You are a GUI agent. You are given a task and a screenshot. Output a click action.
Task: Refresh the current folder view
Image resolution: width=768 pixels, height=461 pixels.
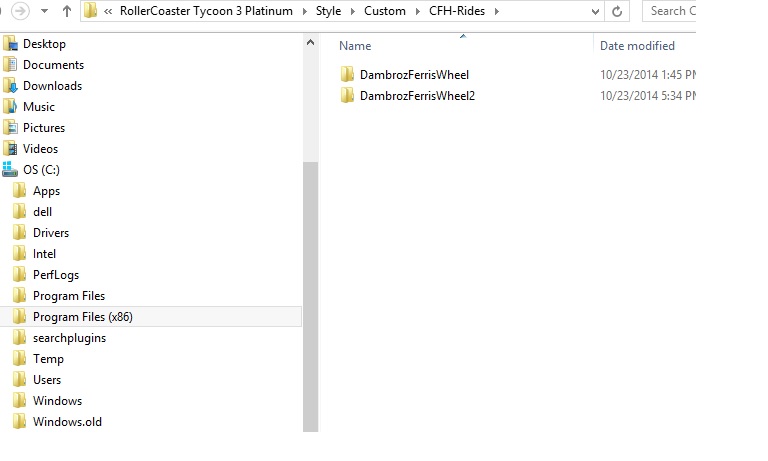pyautogui.click(x=617, y=11)
